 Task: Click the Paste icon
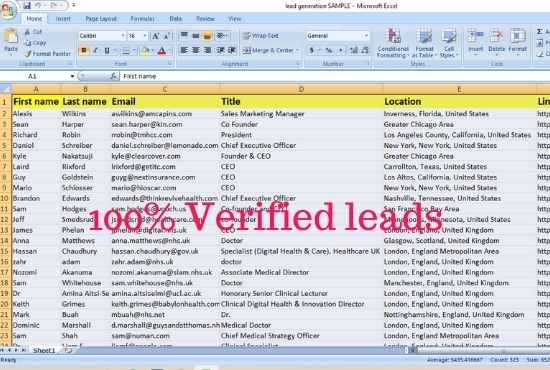[11, 36]
